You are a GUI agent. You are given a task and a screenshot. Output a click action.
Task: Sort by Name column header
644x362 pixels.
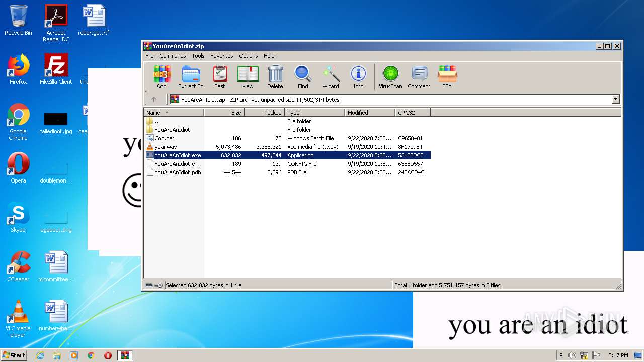pyautogui.click(x=174, y=113)
